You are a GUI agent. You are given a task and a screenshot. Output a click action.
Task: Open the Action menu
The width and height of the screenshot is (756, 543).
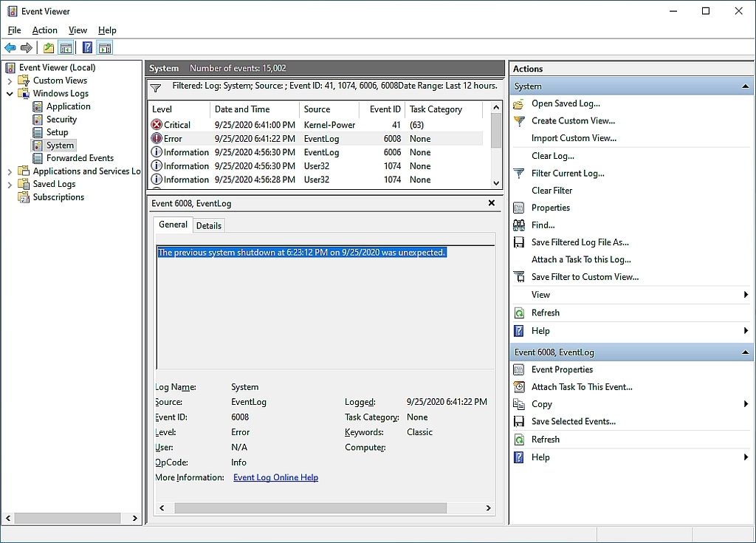(x=45, y=30)
